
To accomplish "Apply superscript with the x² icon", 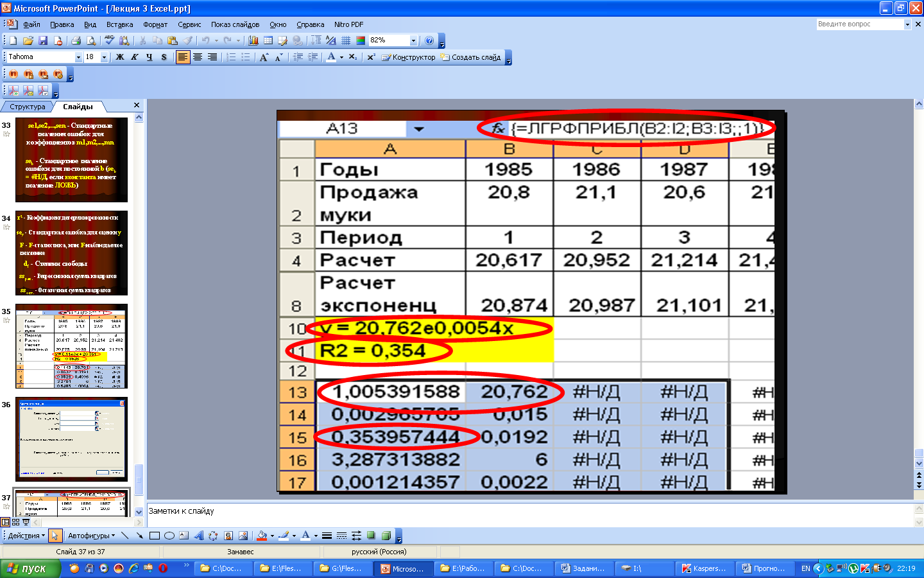I will pyautogui.click(x=371, y=57).
